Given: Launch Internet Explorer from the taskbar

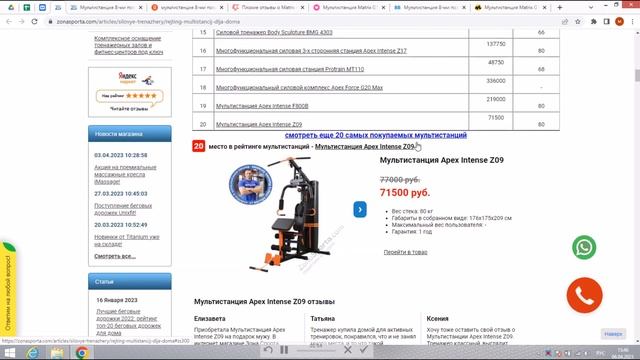Looking at the screenshot, I should [x=33, y=353].
